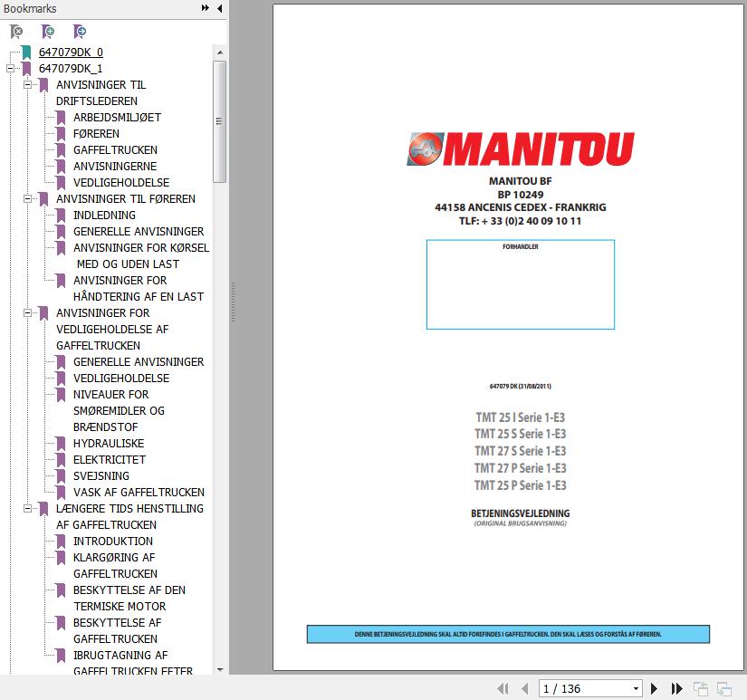Image resolution: width=747 pixels, height=700 pixels.
Task: Open INTRODUKTION bookmark
Action: tap(113, 542)
